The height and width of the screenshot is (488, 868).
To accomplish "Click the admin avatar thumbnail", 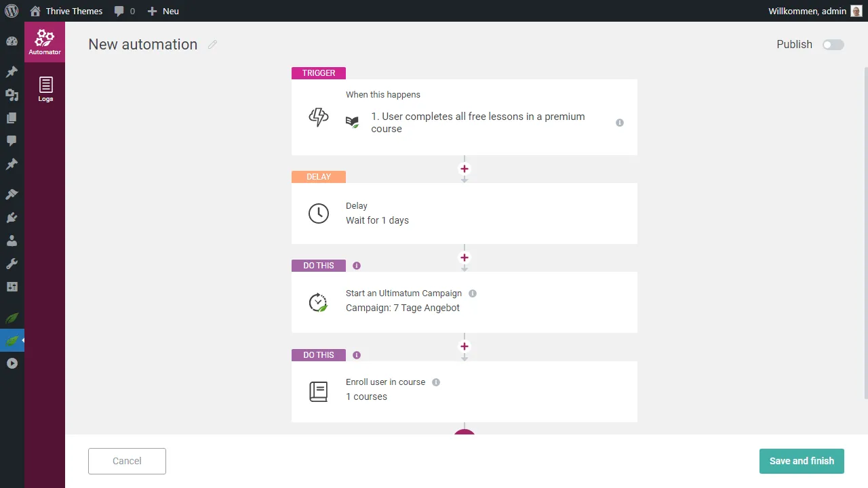I will 856,11.
